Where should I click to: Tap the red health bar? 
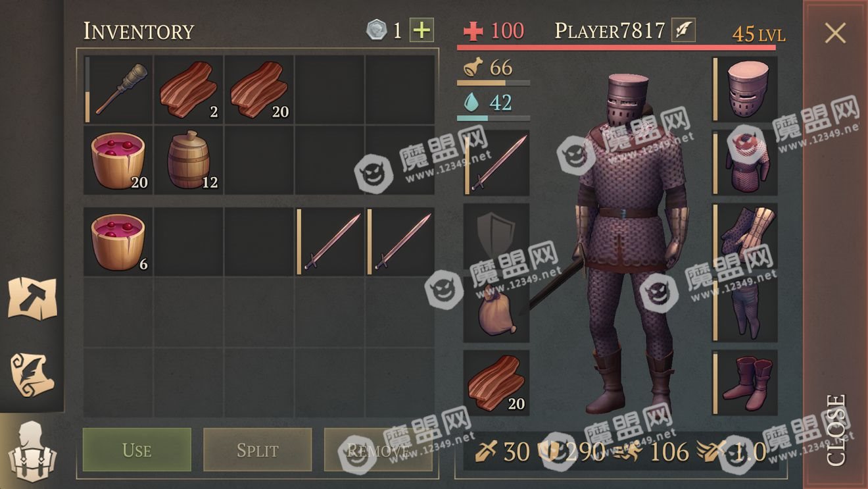616,47
